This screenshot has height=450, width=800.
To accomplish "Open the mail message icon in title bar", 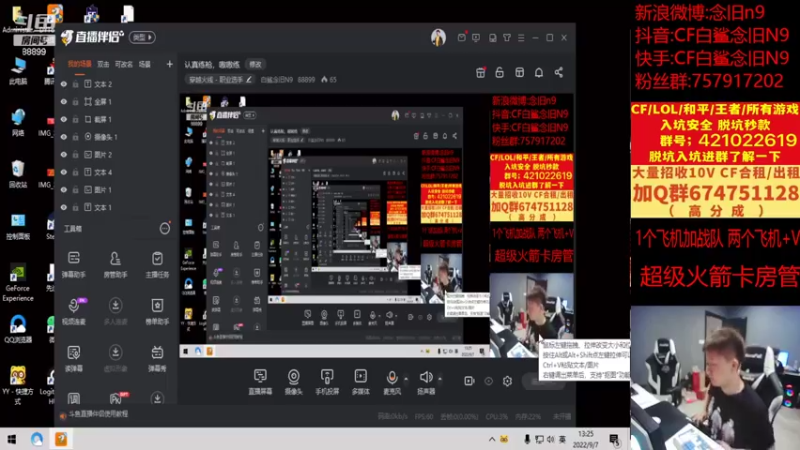I will [461, 38].
